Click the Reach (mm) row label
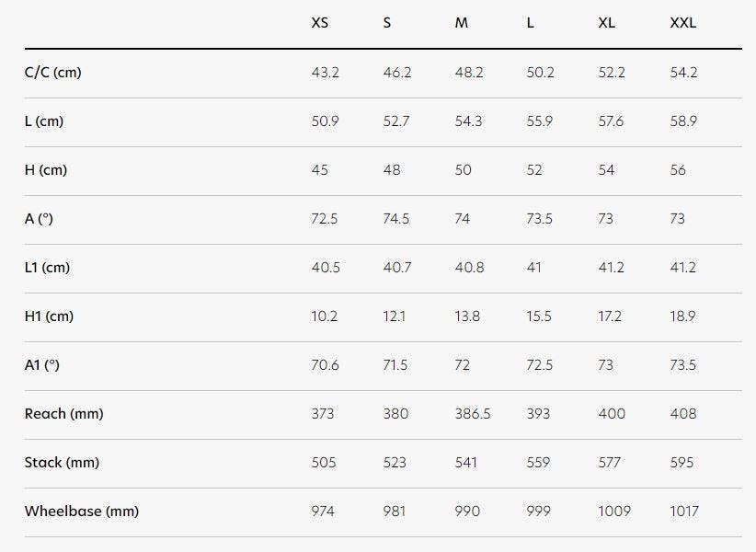 coord(63,414)
